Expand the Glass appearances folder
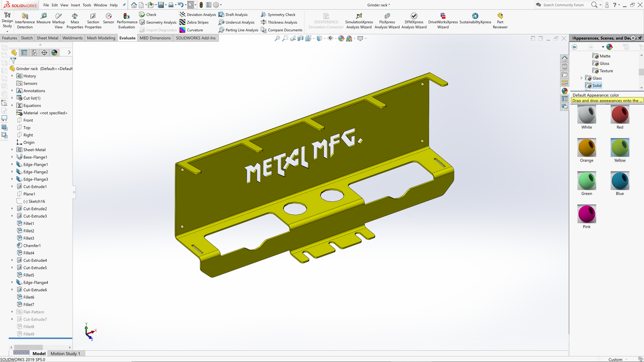644x362 pixels. pyautogui.click(x=581, y=78)
